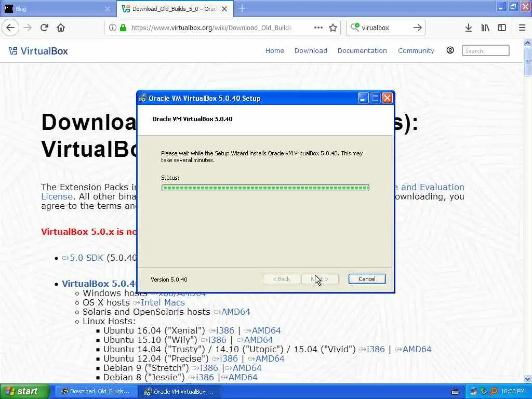Open Ubuntu 12.04 Precise i386 link

[225, 358]
